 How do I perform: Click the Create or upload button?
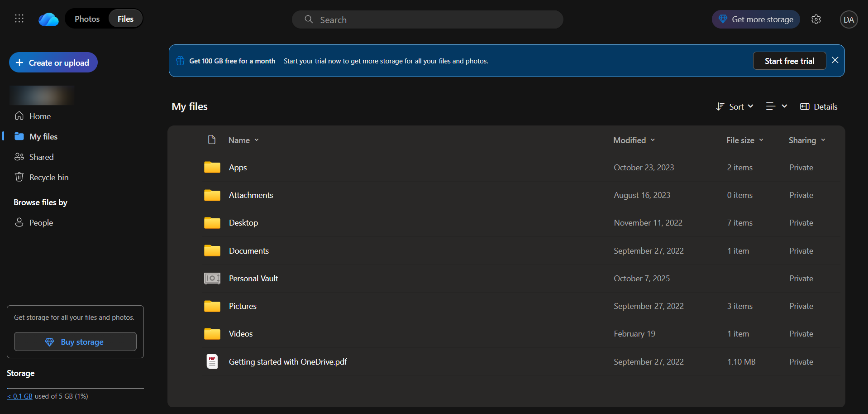53,63
